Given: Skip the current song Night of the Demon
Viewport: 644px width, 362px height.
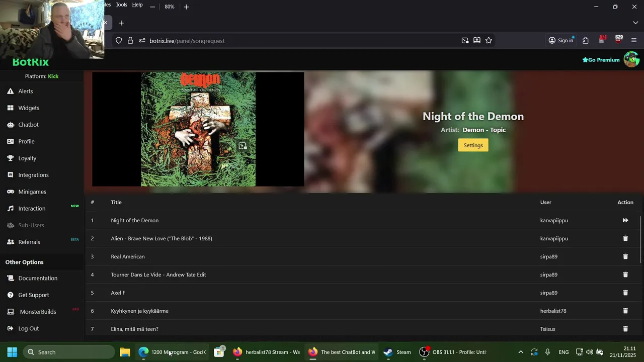Looking at the screenshot, I should tap(625, 220).
